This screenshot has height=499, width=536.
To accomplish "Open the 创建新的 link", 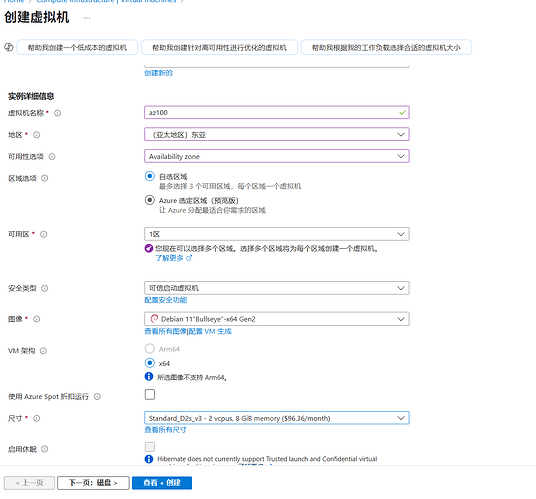I will (x=158, y=73).
